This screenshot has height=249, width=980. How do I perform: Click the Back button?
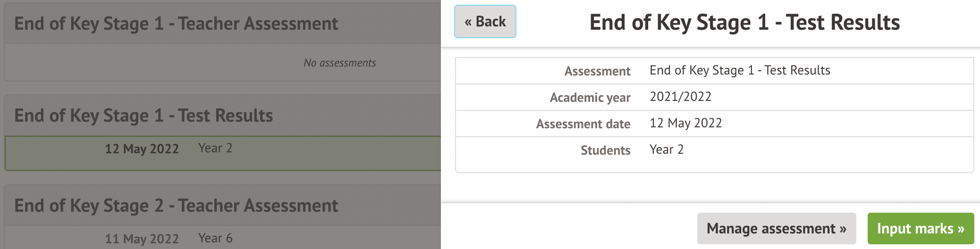point(485,22)
